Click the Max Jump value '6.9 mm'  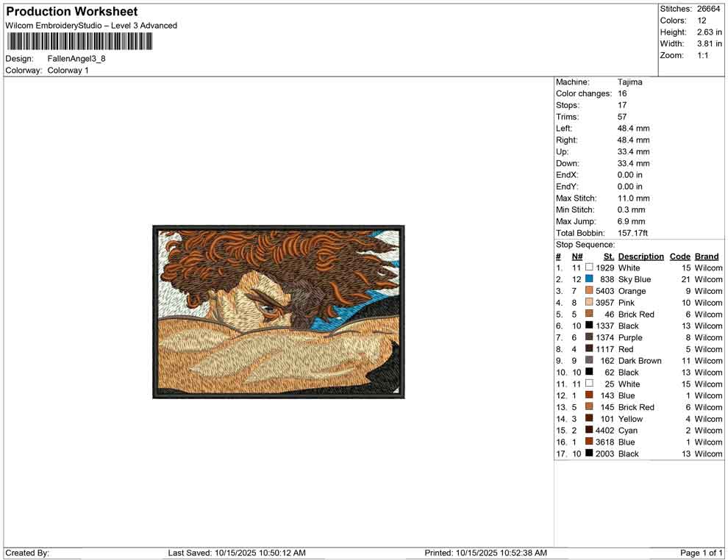[632, 221]
